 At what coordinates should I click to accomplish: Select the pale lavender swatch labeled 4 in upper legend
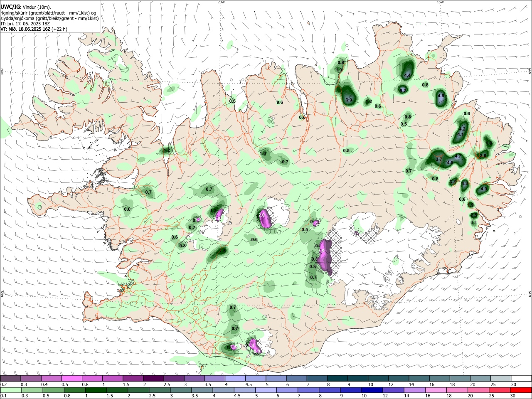(235, 379)
